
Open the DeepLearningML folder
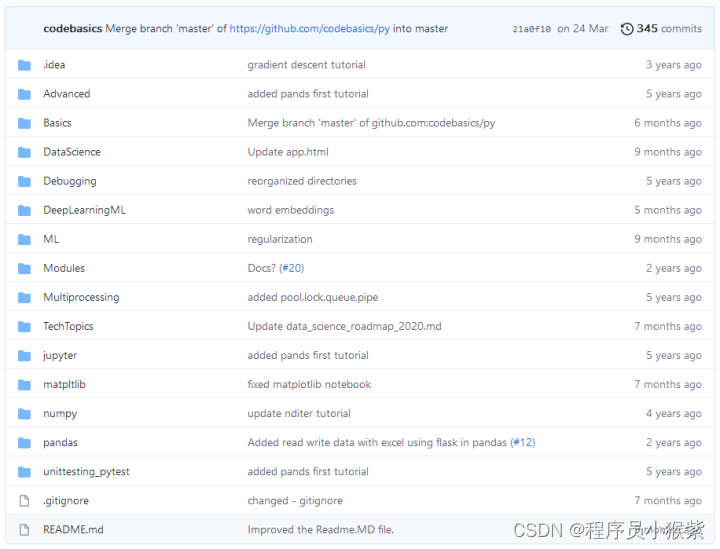coord(84,210)
